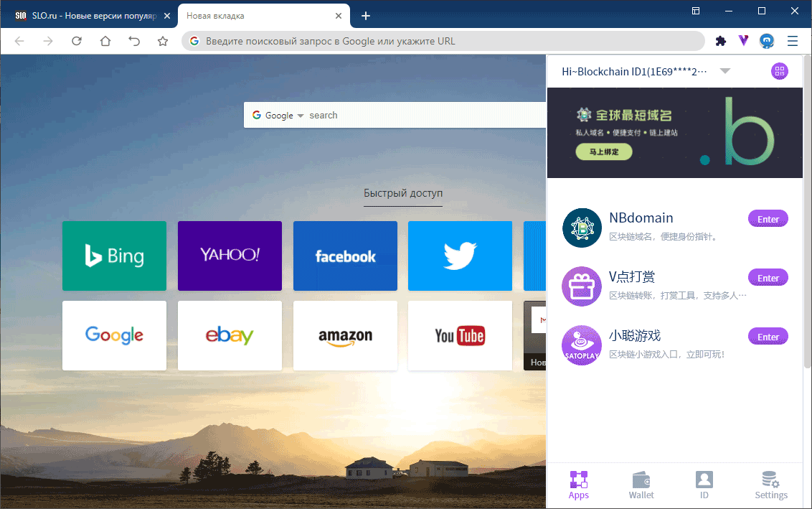Screen dimensions: 812x509
Task: Reload the current page
Action: [x=77, y=41]
